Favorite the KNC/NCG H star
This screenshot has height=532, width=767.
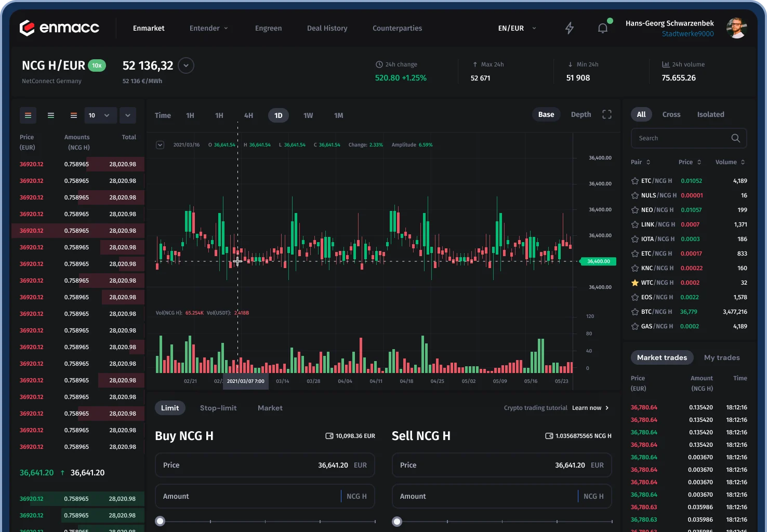pyautogui.click(x=635, y=268)
